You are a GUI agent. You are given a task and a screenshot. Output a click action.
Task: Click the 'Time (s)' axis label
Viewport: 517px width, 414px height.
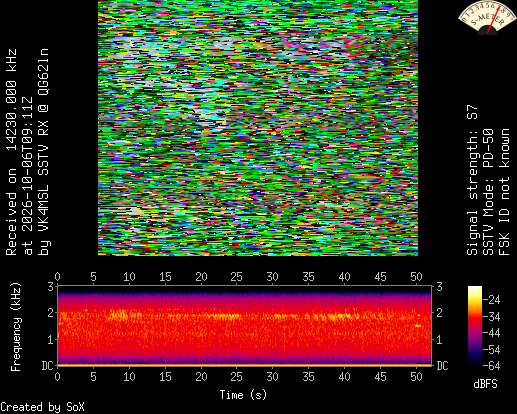(243, 395)
